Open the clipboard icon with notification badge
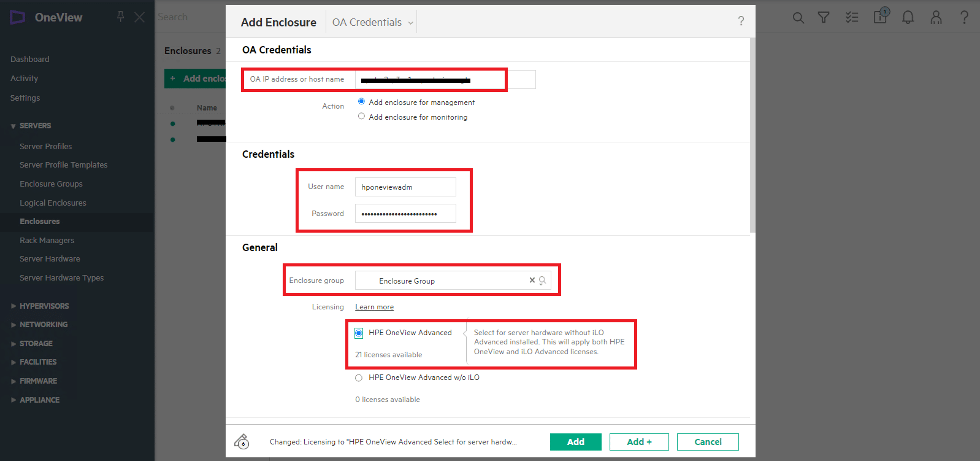The image size is (980, 461). click(x=881, y=15)
